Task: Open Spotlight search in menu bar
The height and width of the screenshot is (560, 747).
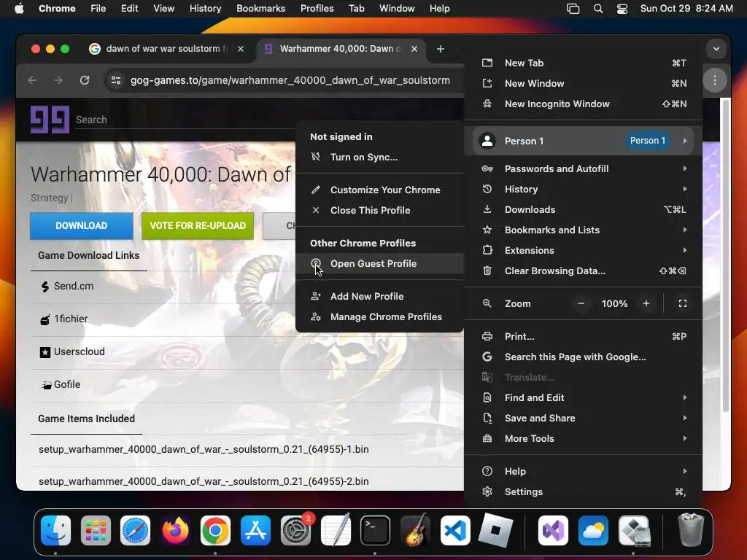Action: 598,9
